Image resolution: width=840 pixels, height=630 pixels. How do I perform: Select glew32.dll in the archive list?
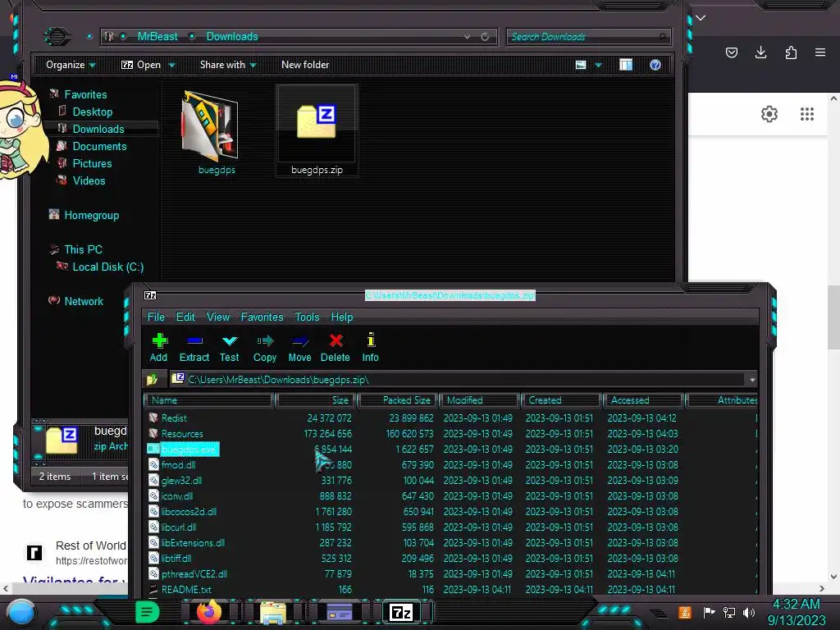pyautogui.click(x=181, y=480)
